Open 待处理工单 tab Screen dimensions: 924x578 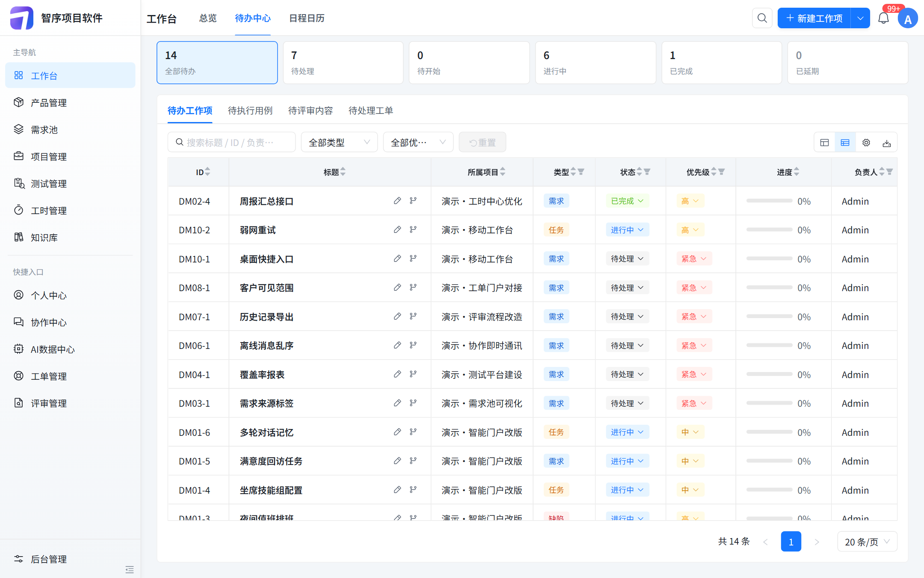click(x=371, y=110)
